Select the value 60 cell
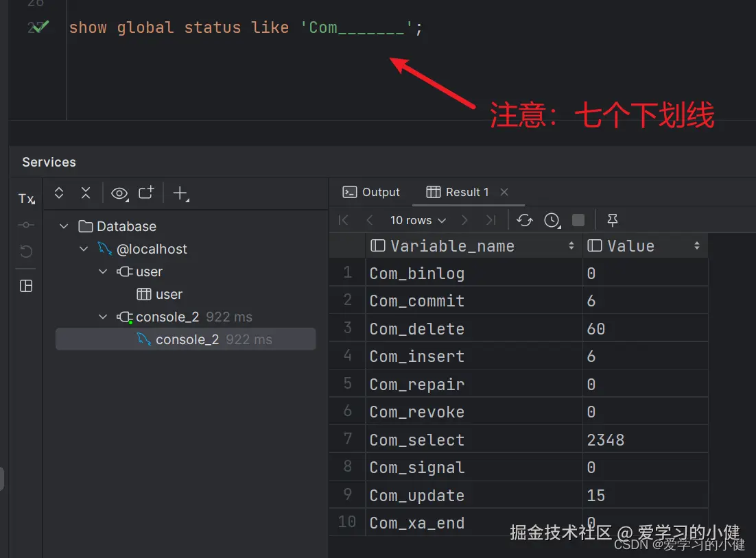Image resolution: width=756 pixels, height=558 pixels. coord(645,328)
